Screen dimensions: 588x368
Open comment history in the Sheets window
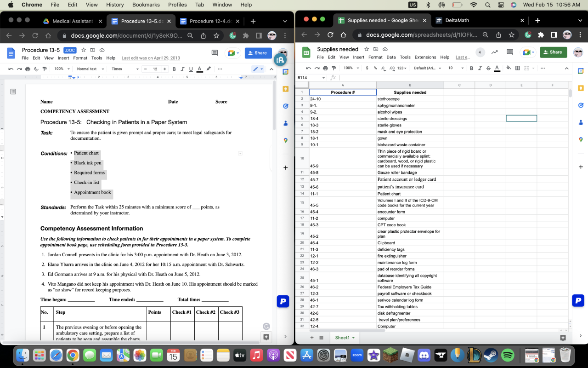[510, 52]
